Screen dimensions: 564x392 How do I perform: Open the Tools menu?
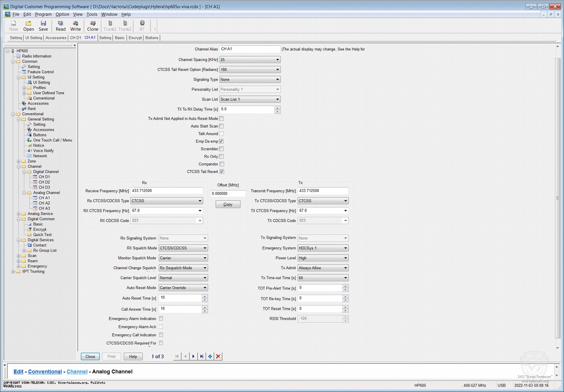92,14
